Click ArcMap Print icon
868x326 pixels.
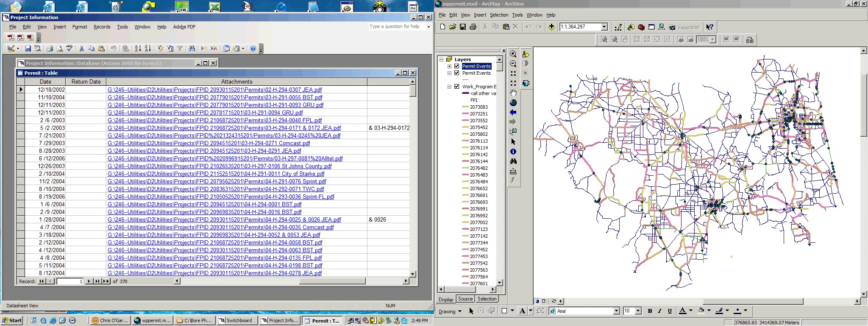[x=473, y=27]
